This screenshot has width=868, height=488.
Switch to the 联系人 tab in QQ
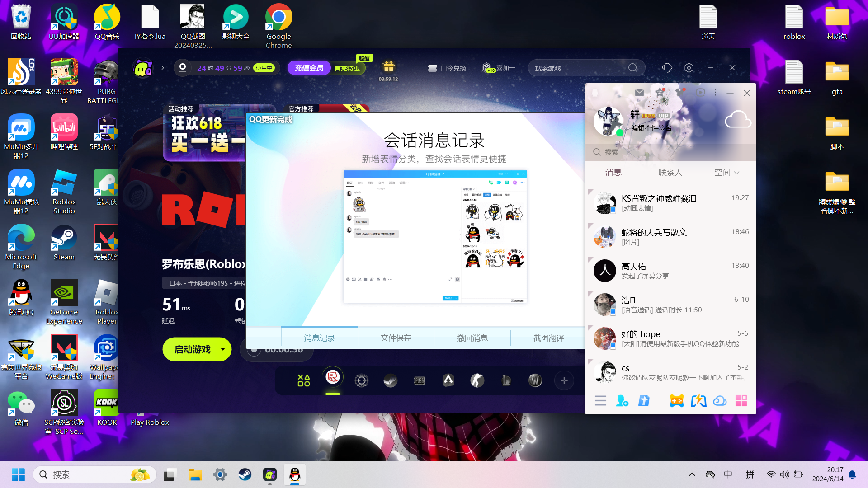[x=670, y=173]
